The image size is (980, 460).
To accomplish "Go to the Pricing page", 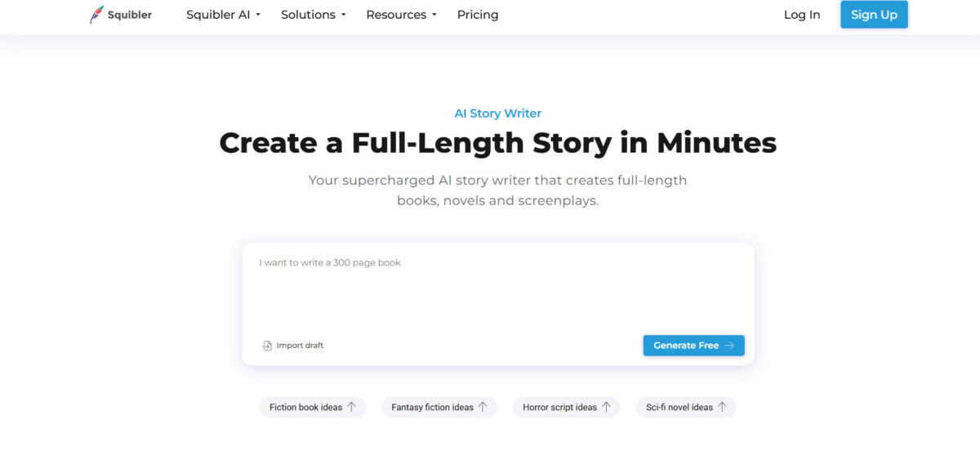I will click(478, 15).
